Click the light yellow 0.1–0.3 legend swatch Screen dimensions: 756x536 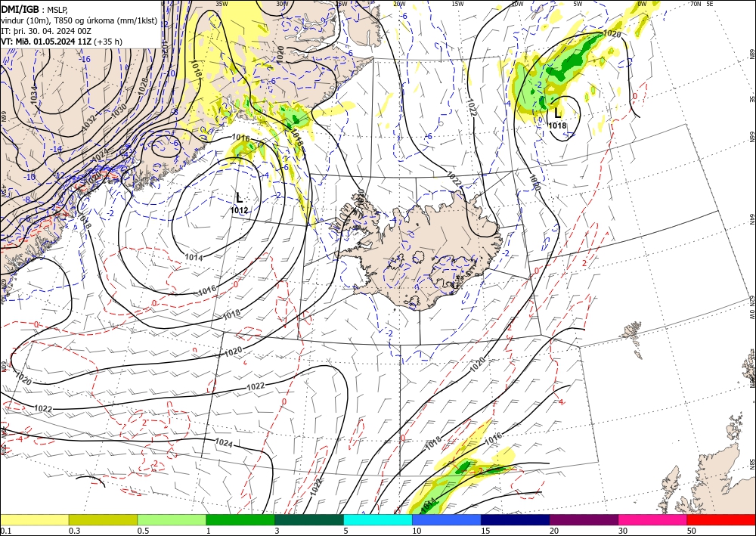[x=34, y=519]
